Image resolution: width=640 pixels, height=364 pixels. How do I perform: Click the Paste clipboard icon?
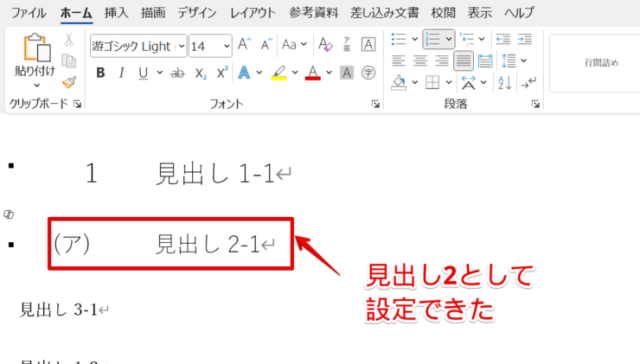(36, 48)
